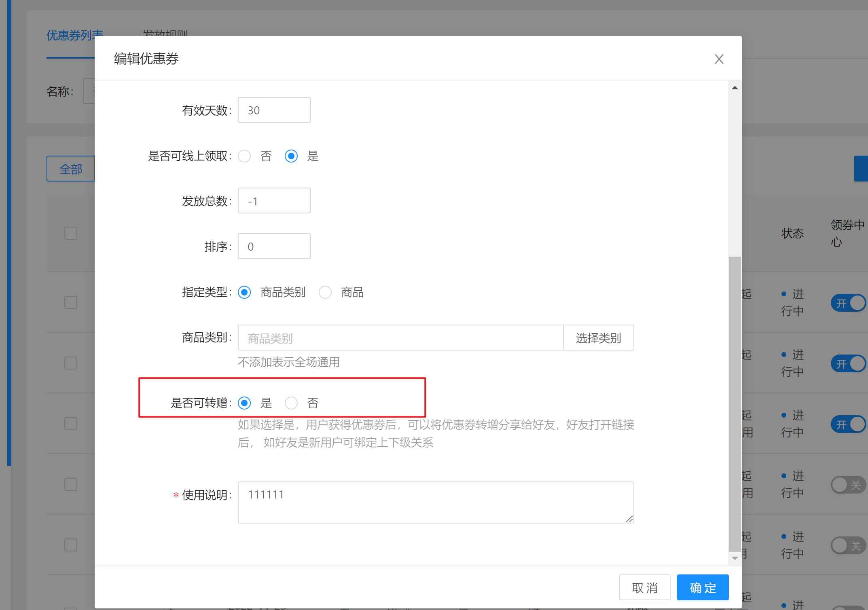Select 是 for online claiming option
The height and width of the screenshot is (610, 868).
[x=291, y=156]
